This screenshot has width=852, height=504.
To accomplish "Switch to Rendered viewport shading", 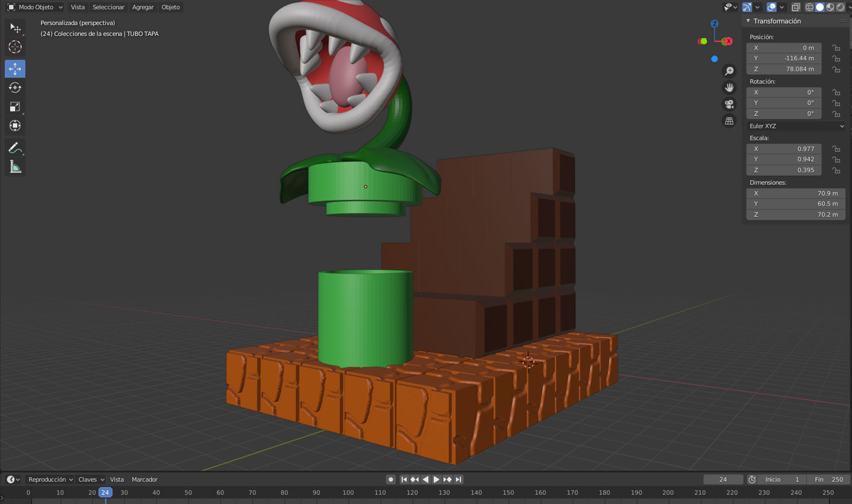I will click(x=841, y=7).
